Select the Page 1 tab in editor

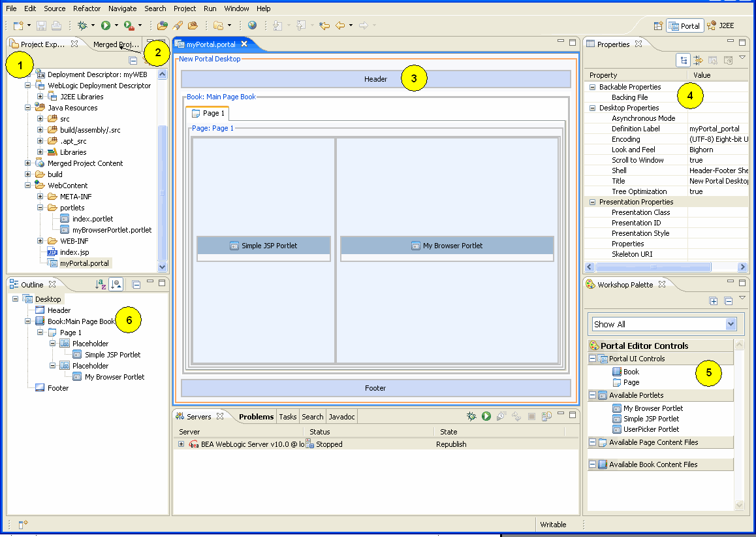208,114
